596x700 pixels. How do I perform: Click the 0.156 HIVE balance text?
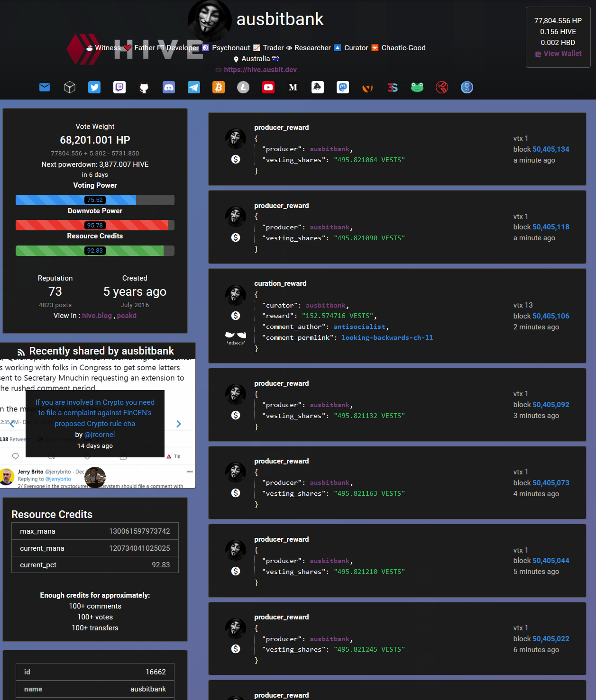558,32
